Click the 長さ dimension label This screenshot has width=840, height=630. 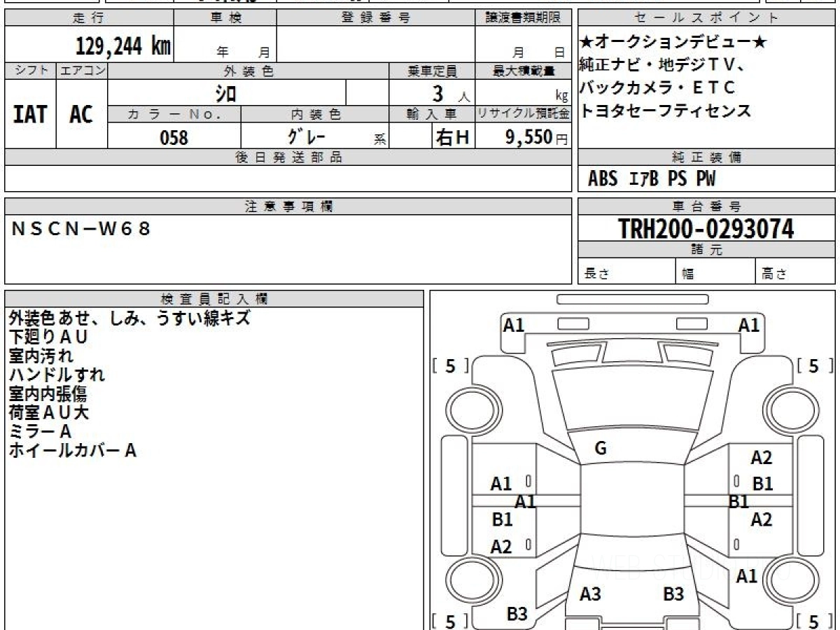click(597, 274)
